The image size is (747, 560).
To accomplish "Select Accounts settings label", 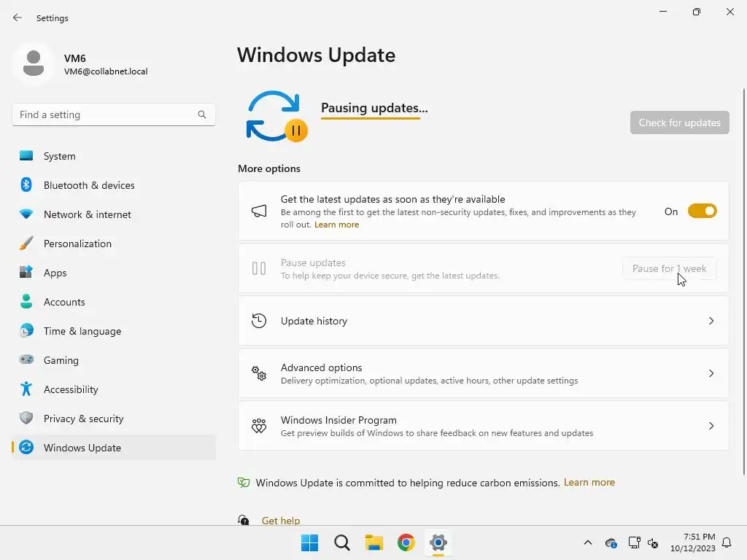I will click(64, 302).
